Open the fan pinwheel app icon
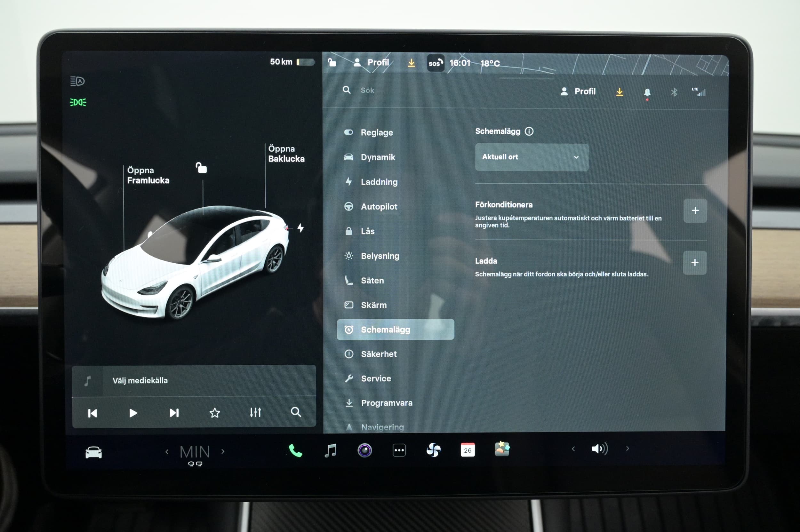 (433, 450)
